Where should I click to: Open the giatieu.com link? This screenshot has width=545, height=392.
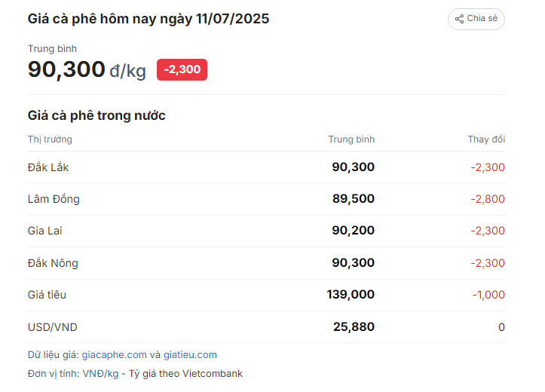pos(190,355)
